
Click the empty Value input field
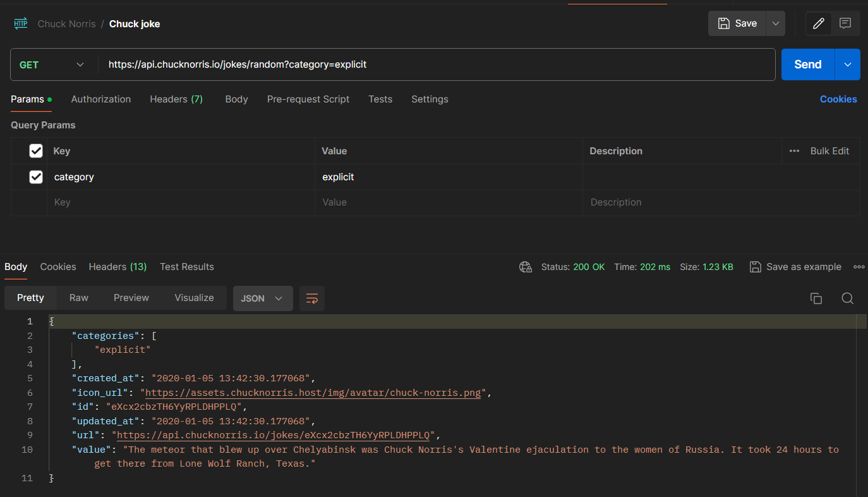pyautogui.click(x=449, y=202)
